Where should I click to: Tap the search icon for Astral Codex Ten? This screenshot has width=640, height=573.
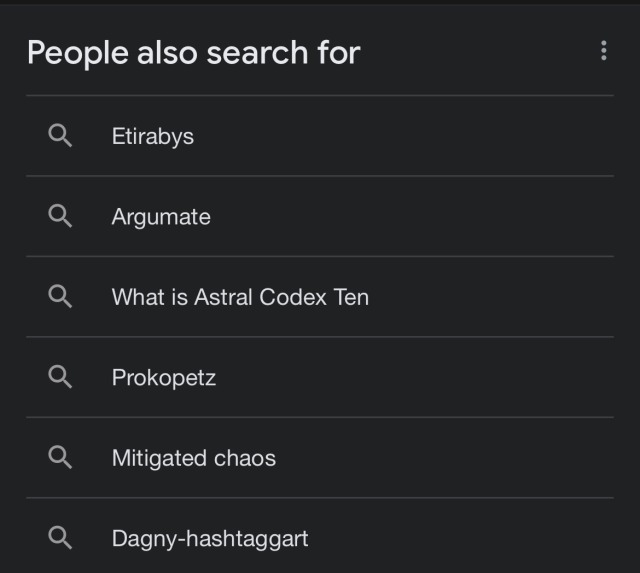pyautogui.click(x=60, y=297)
